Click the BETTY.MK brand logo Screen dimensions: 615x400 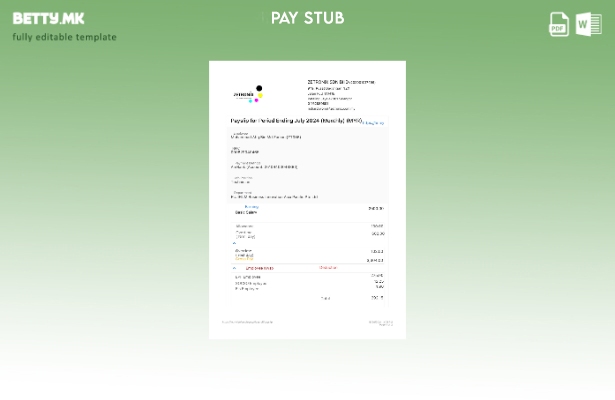pos(48,18)
